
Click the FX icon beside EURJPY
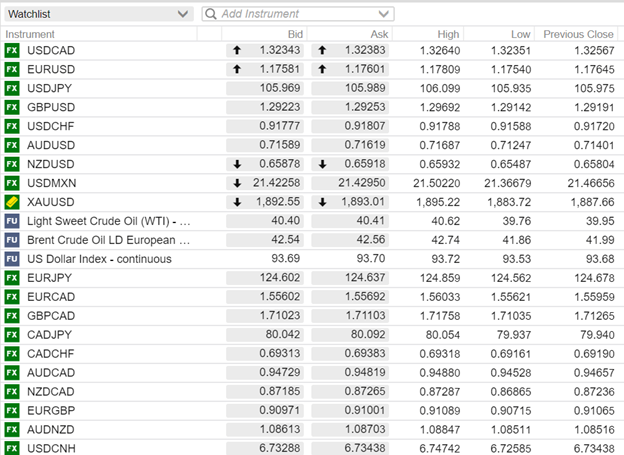[x=12, y=277]
